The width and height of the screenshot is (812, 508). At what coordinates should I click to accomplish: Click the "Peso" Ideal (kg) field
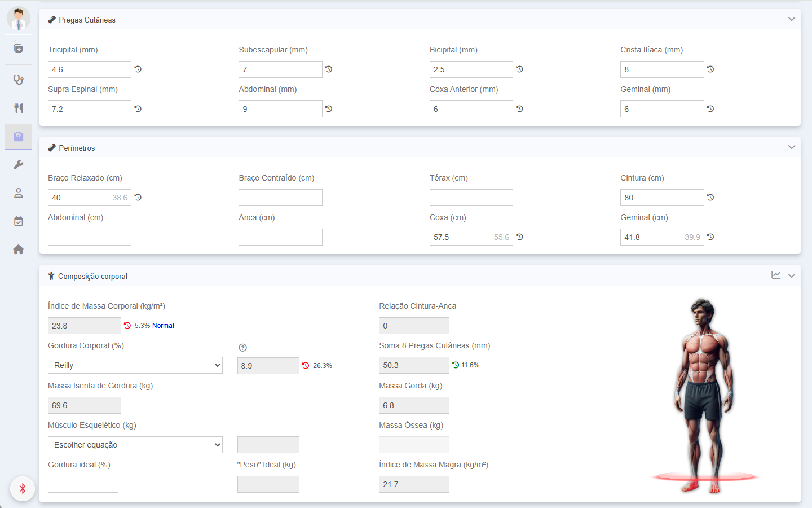[x=268, y=484]
